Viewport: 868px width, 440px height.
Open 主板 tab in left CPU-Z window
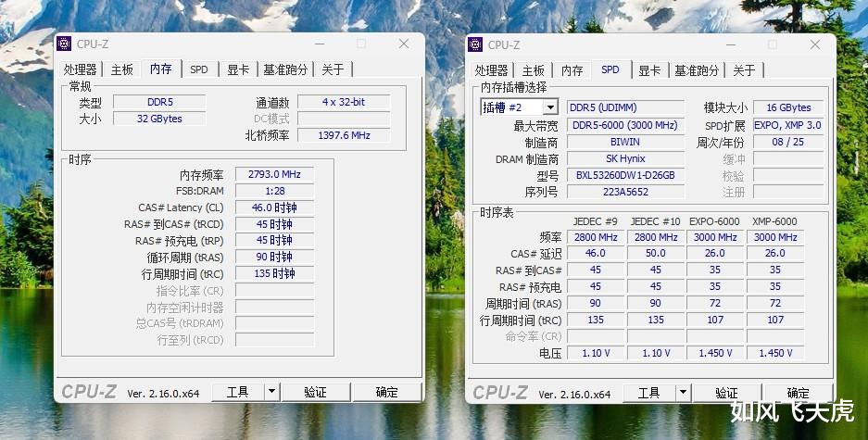click(x=121, y=69)
